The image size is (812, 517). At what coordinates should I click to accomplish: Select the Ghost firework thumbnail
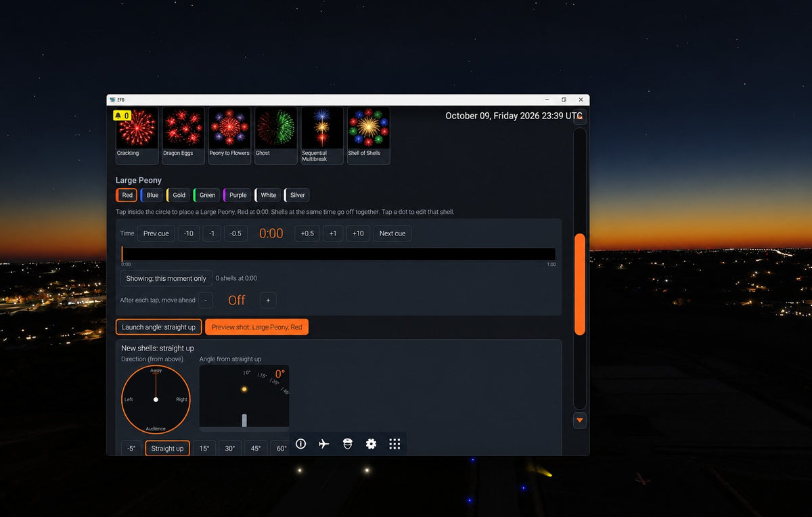[x=275, y=135]
